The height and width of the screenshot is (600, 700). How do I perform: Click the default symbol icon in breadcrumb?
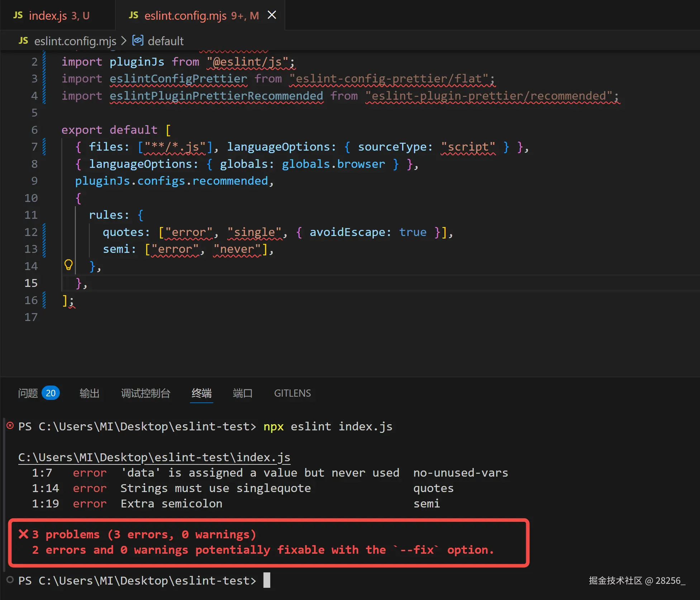[x=138, y=41]
